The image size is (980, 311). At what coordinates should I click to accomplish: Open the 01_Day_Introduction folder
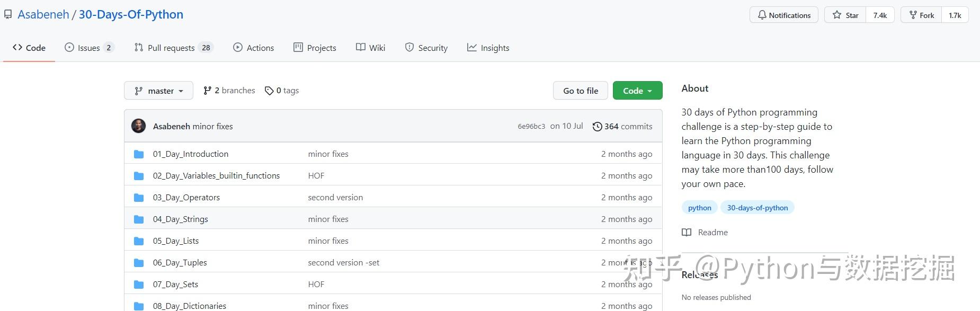tap(191, 154)
